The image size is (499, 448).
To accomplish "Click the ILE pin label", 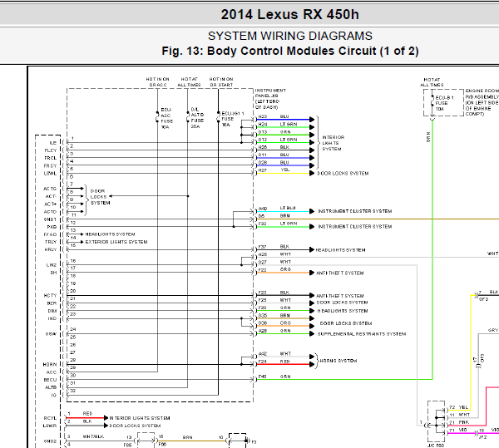I will [53, 143].
